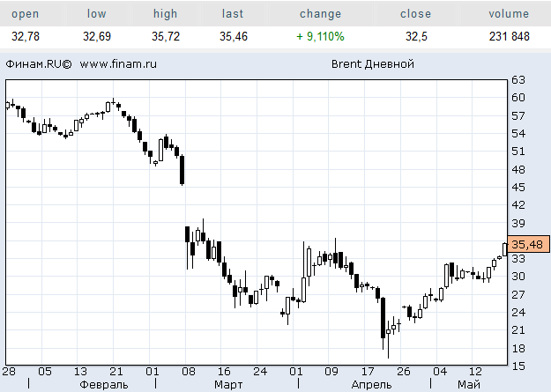Select the volume value 231 848
The height and width of the screenshot is (392, 551).
tap(509, 37)
